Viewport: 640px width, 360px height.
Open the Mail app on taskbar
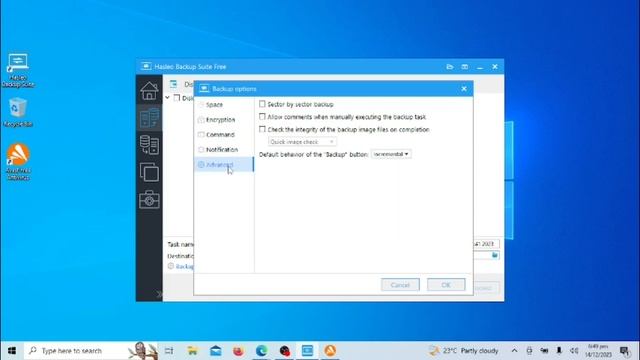pyautogui.click(x=216, y=351)
